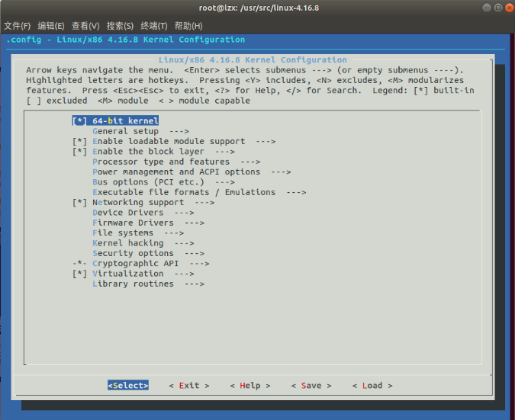Select Kernel hacking entry
The height and width of the screenshot is (420, 515).
(x=127, y=243)
